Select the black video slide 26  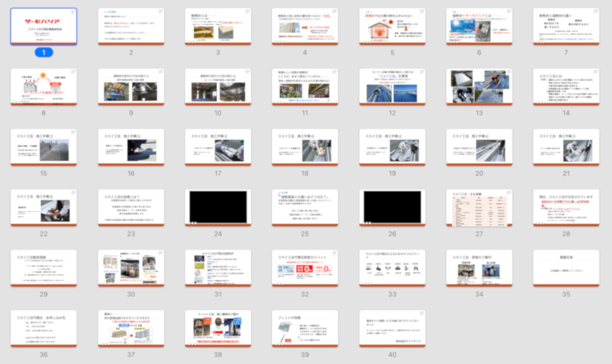point(392,207)
